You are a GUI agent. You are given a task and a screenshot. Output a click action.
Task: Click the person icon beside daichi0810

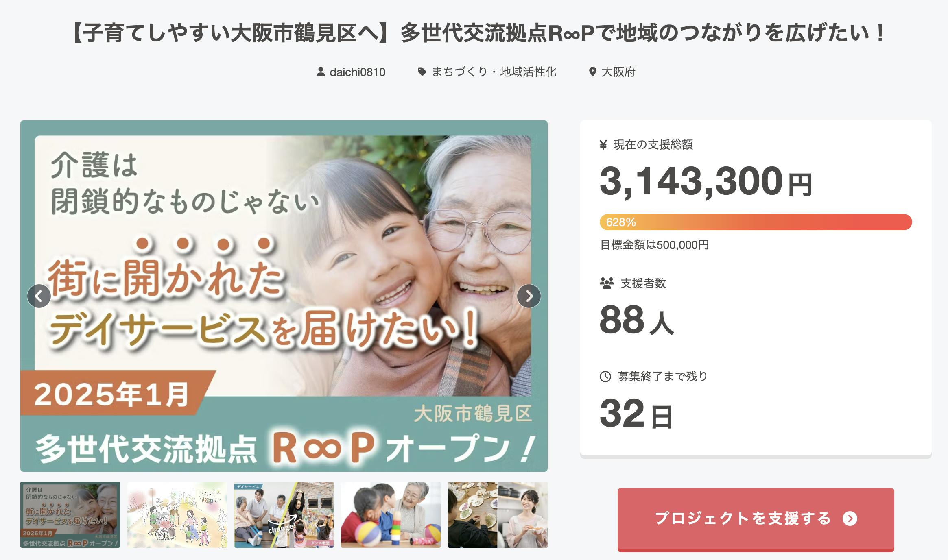[x=321, y=72]
